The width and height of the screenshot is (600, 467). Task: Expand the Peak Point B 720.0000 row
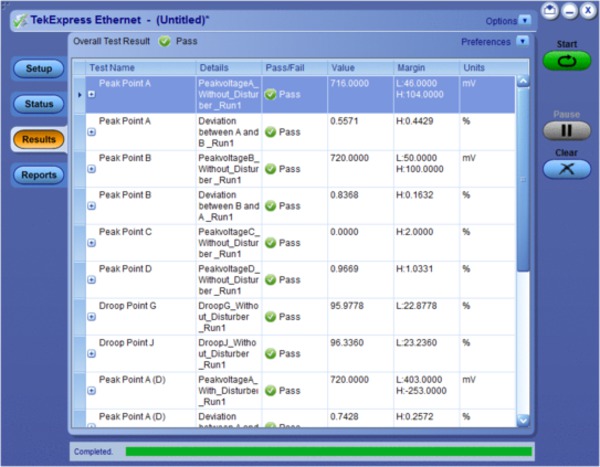click(x=92, y=169)
